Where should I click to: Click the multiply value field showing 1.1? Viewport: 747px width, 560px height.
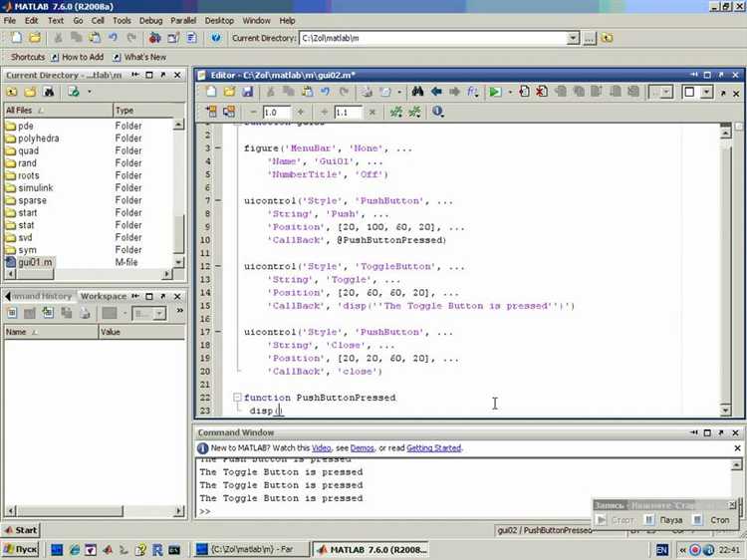(348, 113)
